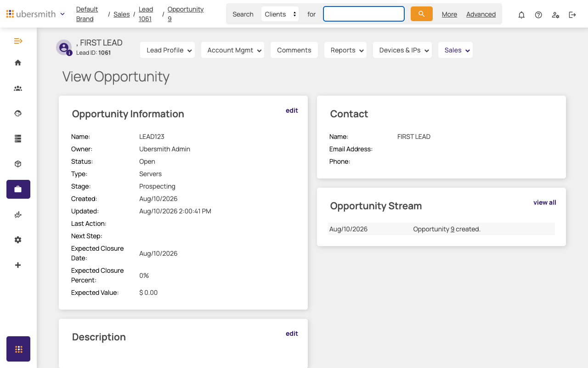Open the reports chart icon in sidebar
The height and width of the screenshot is (368, 588).
18,214
